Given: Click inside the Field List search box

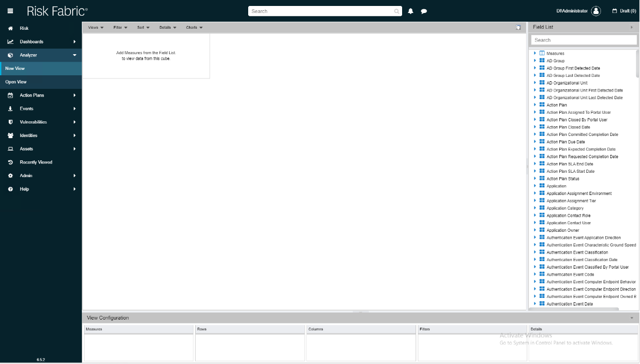Looking at the screenshot, I should (584, 40).
